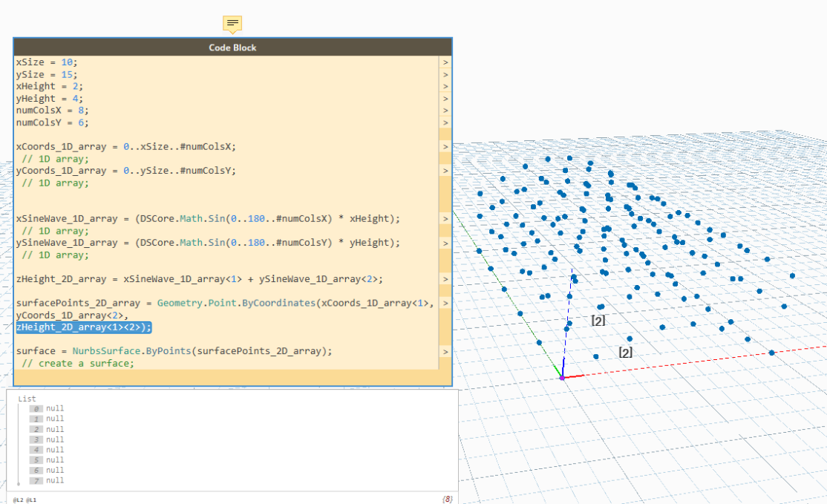827x504 pixels.
Task: Select the surfacePoints_2D_array output port
Action: tap(445, 303)
